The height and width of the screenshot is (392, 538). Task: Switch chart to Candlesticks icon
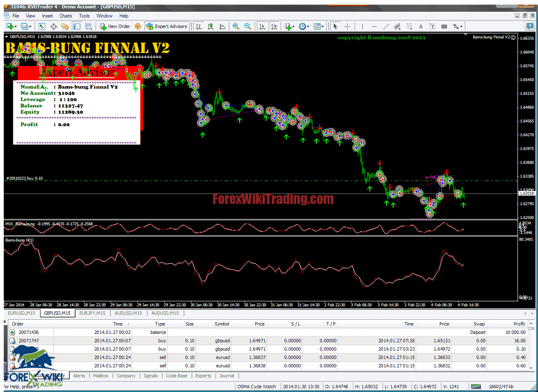tap(211, 26)
